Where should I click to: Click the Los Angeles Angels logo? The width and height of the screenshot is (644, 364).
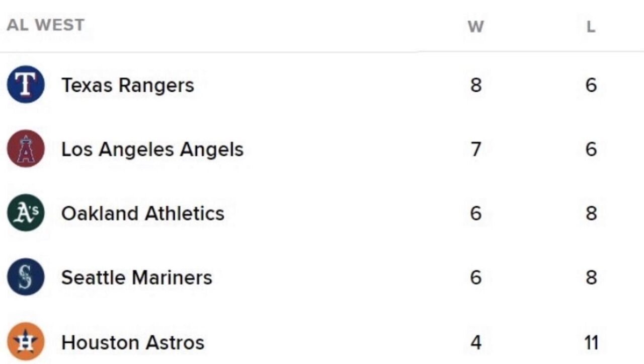point(26,149)
